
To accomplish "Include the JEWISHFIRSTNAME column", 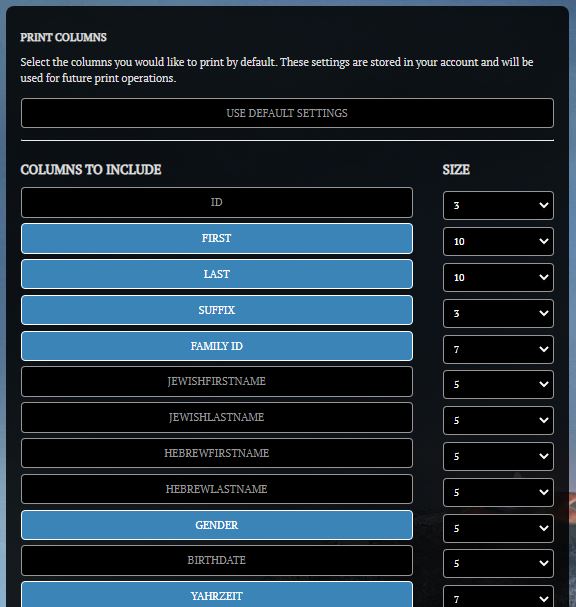I will point(217,382).
